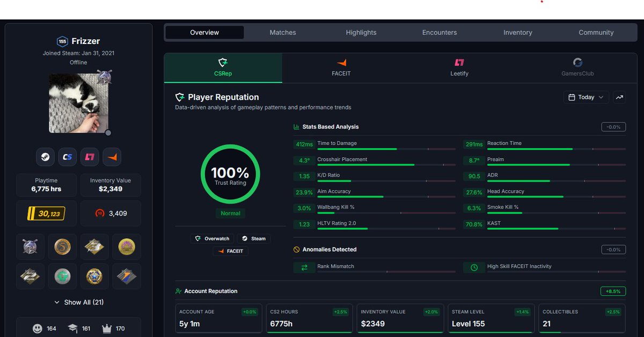This screenshot has height=337, width=644.
Task: Click the High Skill FACEIT Inactivity clock icon
Action: coord(474,267)
